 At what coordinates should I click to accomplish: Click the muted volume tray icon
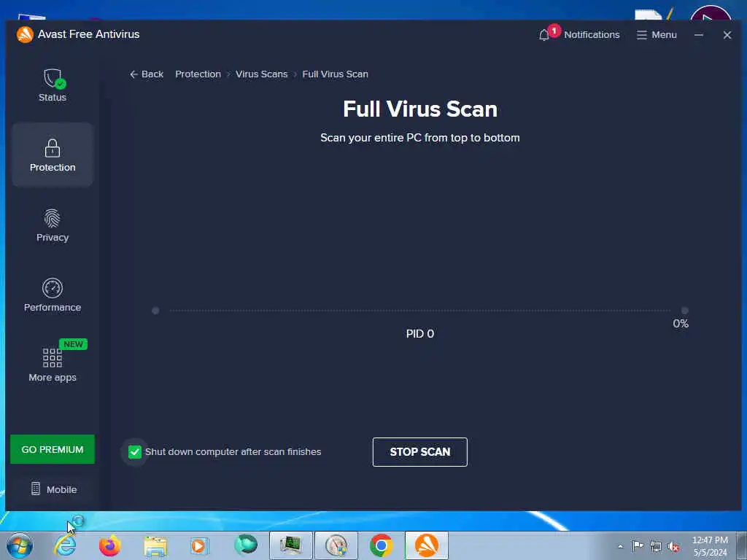673,547
